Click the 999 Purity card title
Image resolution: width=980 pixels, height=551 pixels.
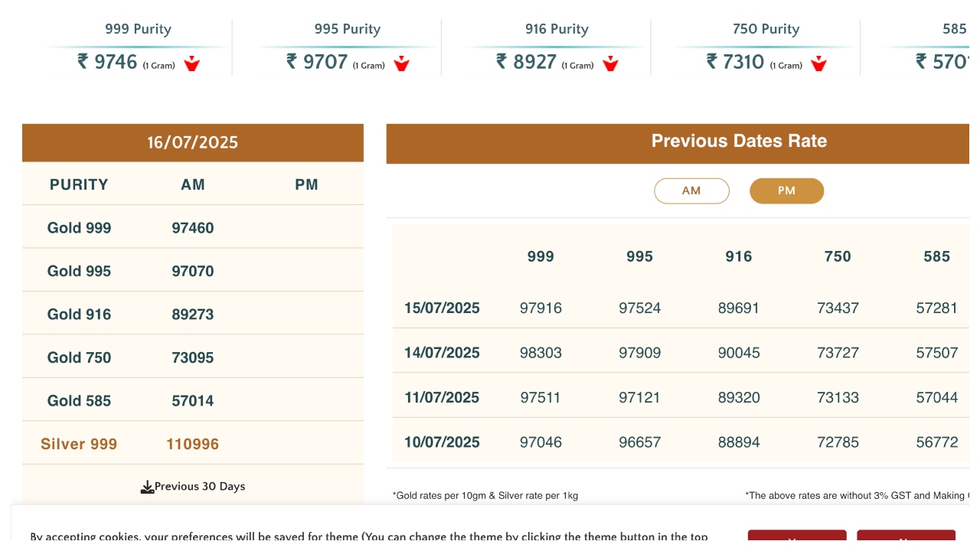(x=138, y=29)
